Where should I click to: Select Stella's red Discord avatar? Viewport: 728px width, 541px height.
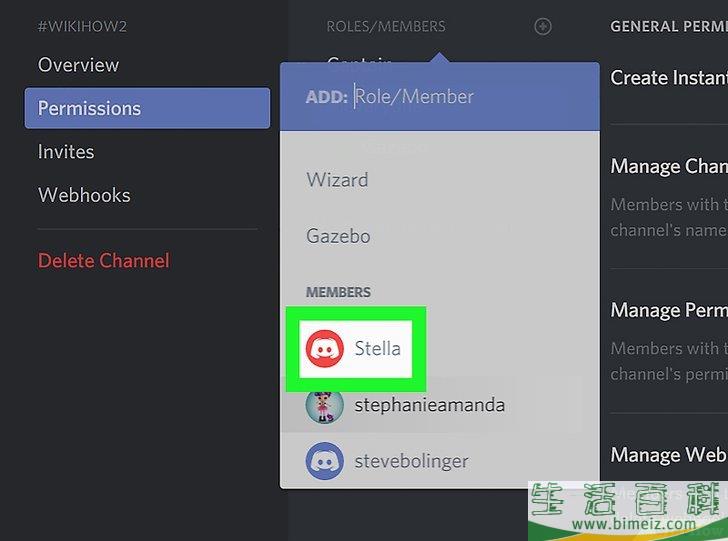(324, 349)
